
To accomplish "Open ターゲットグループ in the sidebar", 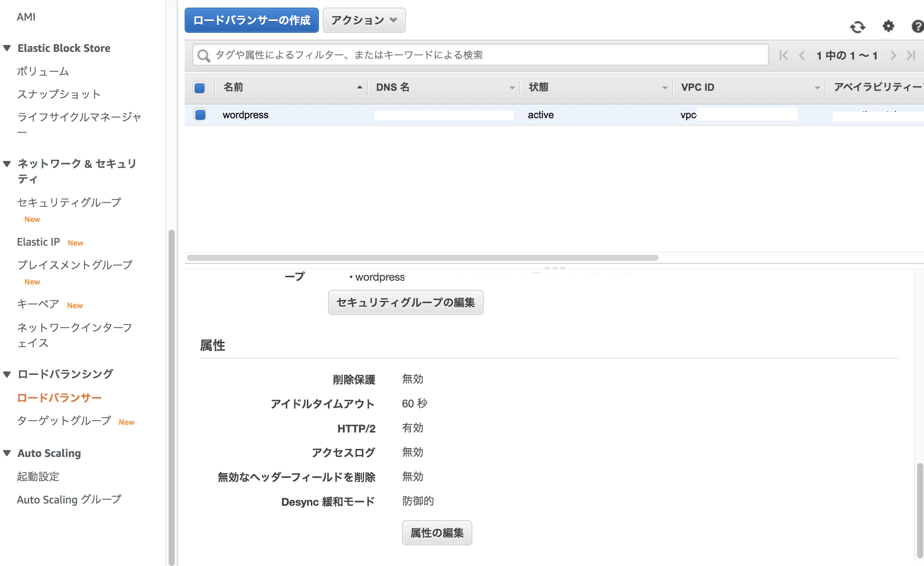I will tap(64, 421).
